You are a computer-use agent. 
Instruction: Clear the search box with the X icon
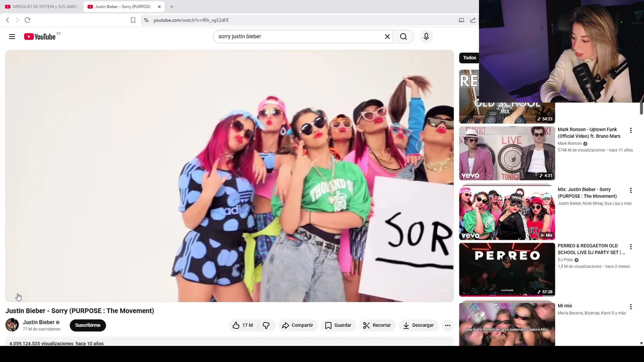[387, 36]
